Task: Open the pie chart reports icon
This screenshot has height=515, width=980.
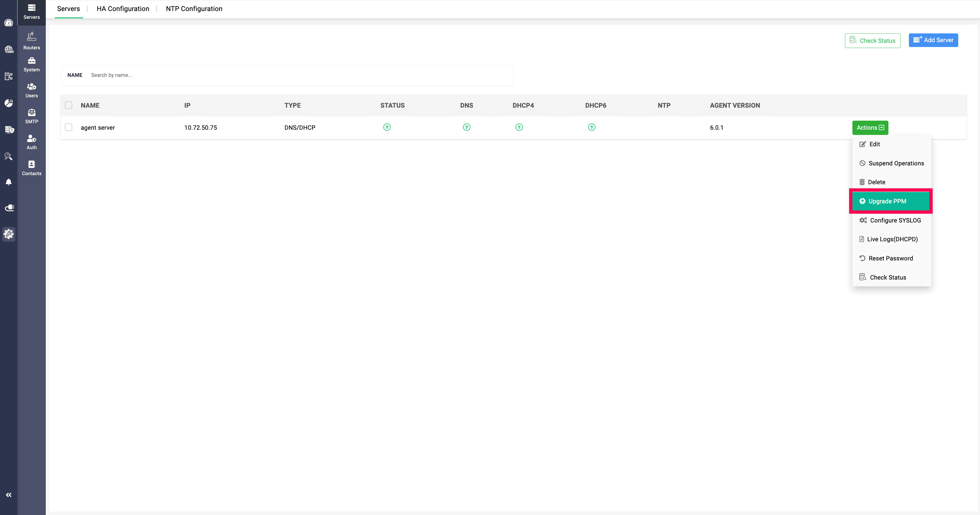Action: pyautogui.click(x=8, y=102)
